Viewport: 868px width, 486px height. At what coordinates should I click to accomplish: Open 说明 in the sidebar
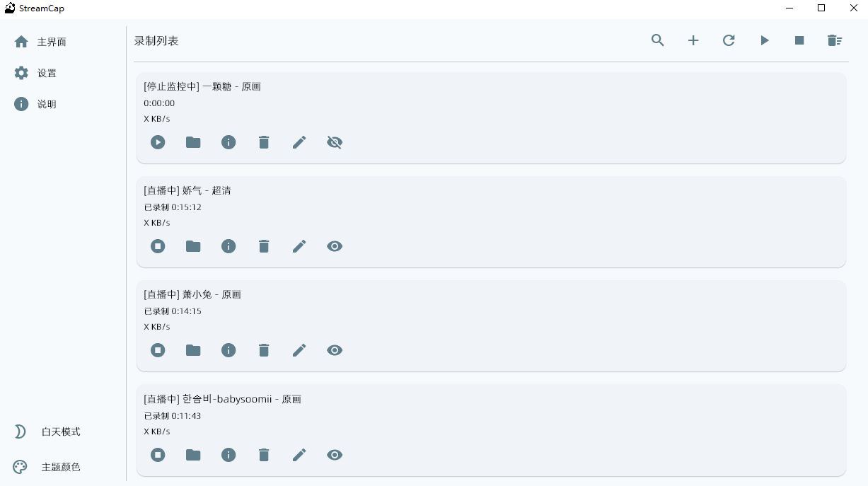[x=47, y=104]
